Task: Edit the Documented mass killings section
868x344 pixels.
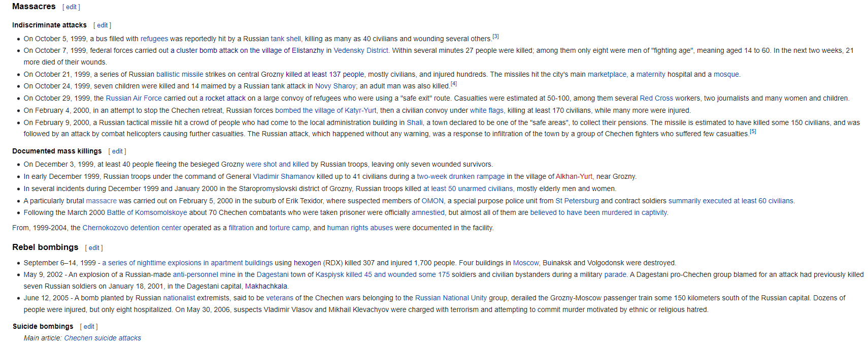Action: click(x=117, y=151)
